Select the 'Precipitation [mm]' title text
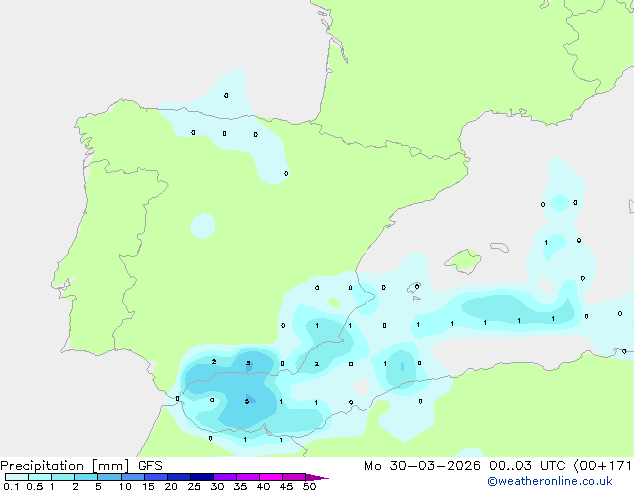The image size is (634, 490). click(65, 466)
